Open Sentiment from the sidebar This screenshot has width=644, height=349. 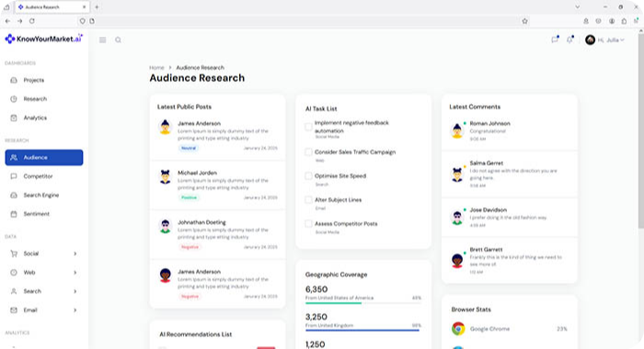[44, 214]
